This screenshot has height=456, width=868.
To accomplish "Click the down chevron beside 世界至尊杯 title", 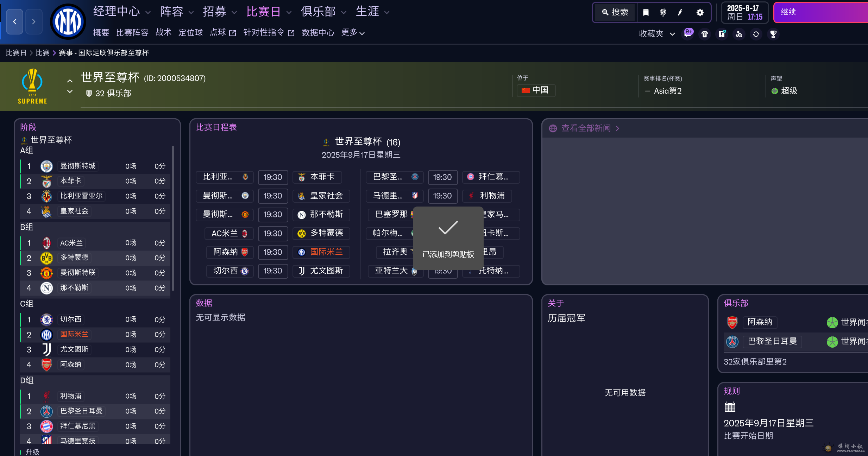I will click(70, 91).
